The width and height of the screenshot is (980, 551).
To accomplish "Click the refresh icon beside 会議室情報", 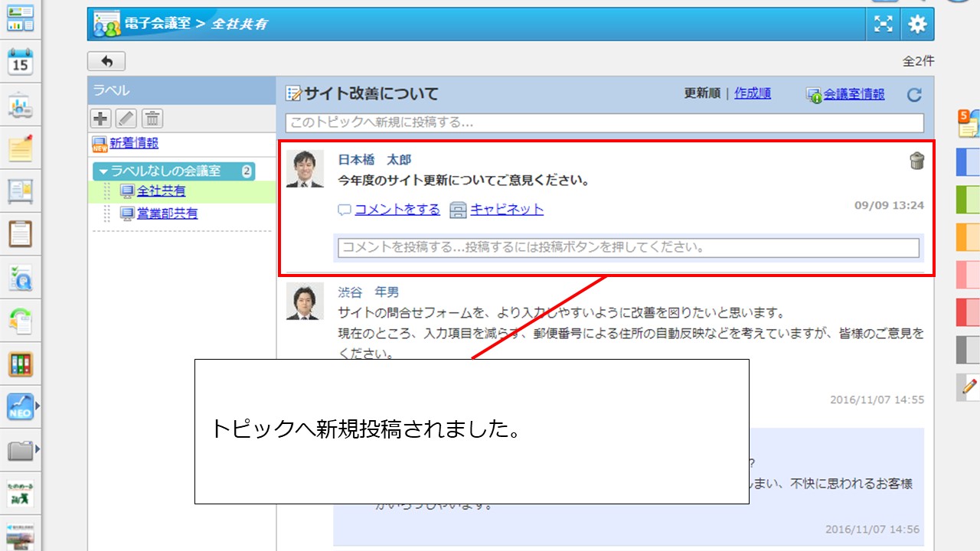I will tap(914, 95).
